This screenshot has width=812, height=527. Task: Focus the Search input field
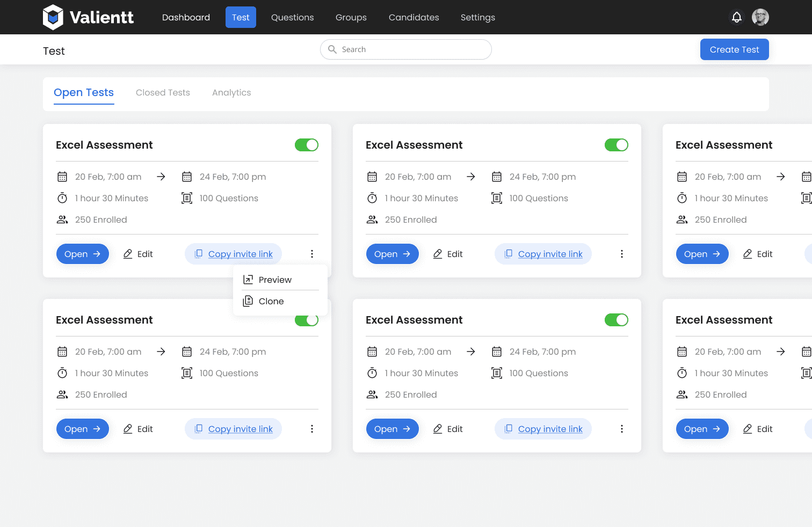pos(406,49)
